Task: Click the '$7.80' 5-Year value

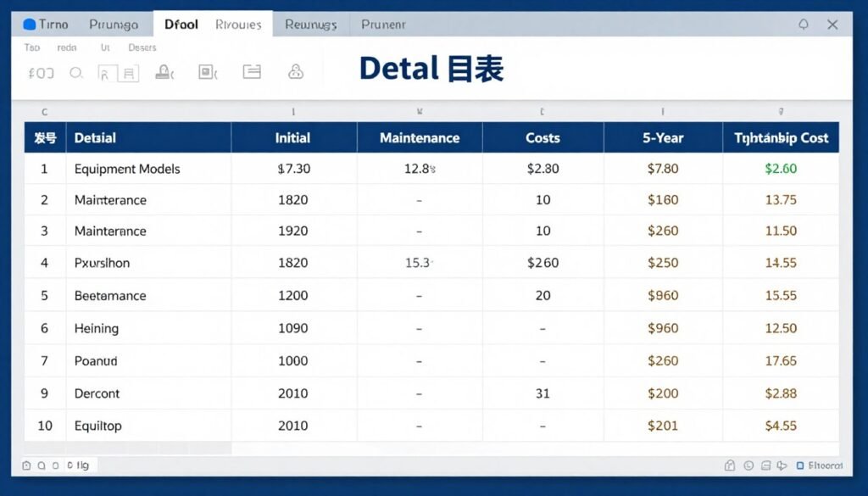Action: (663, 169)
